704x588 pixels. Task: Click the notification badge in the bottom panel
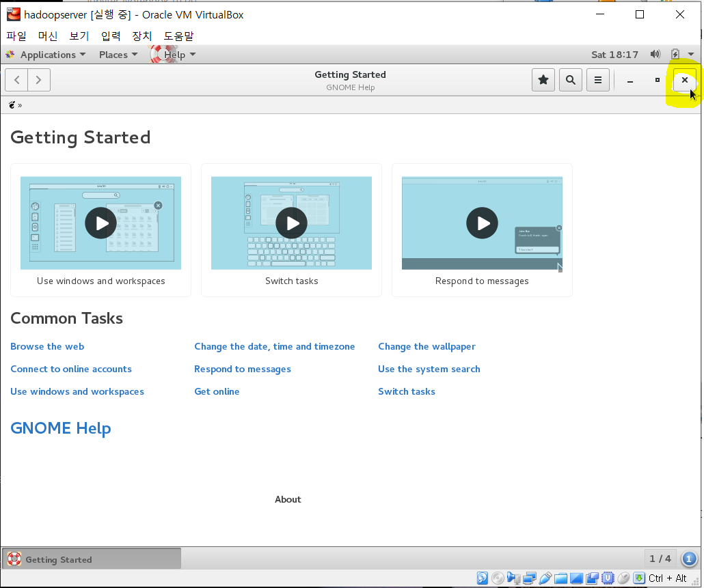[x=689, y=559]
